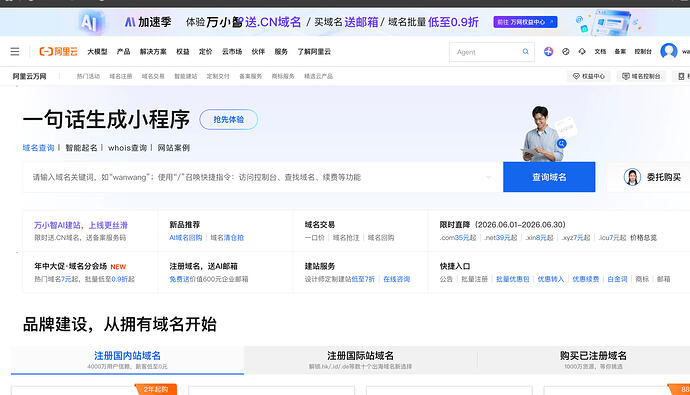Open the 产品 menu in top navigation
This screenshot has width=690, height=395.
(x=123, y=51)
